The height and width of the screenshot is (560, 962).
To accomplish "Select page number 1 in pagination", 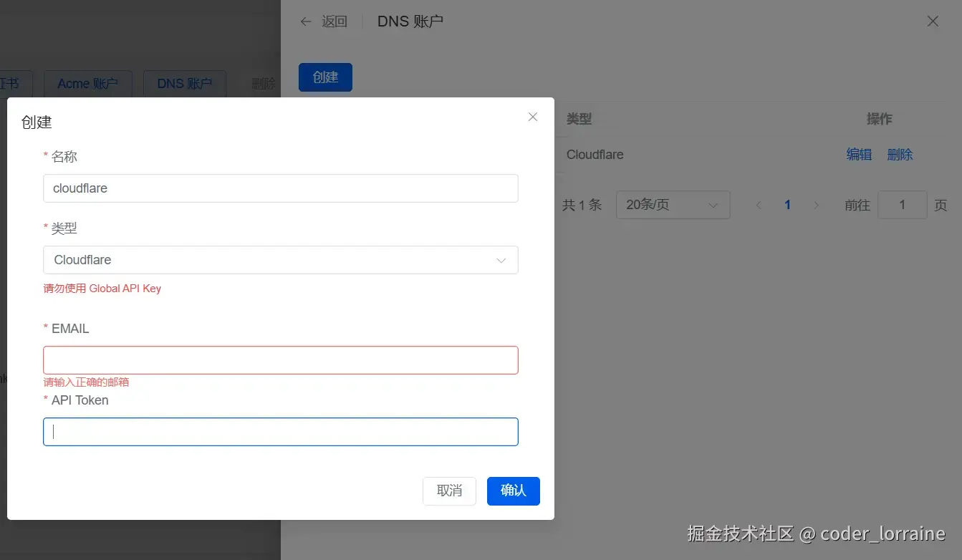I will [x=787, y=206].
